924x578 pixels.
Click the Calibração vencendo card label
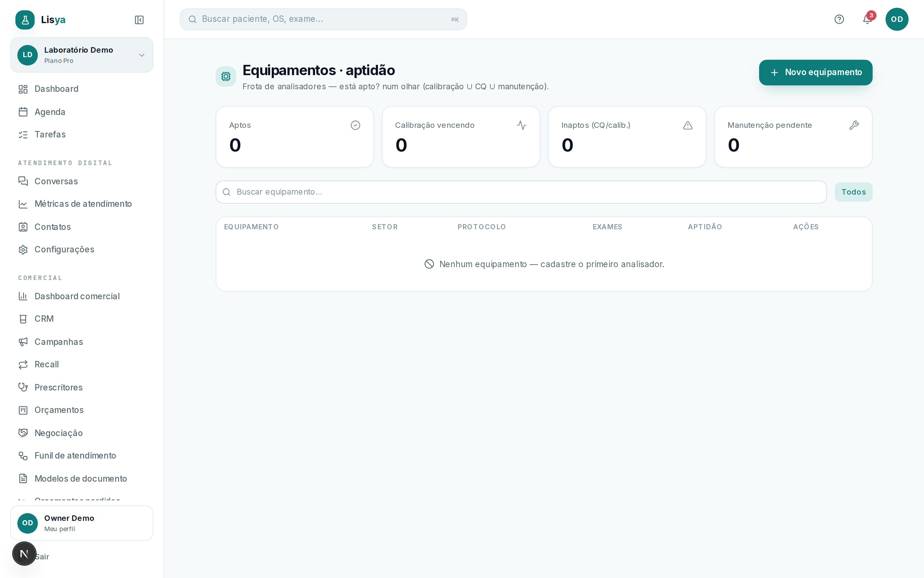pos(434,125)
